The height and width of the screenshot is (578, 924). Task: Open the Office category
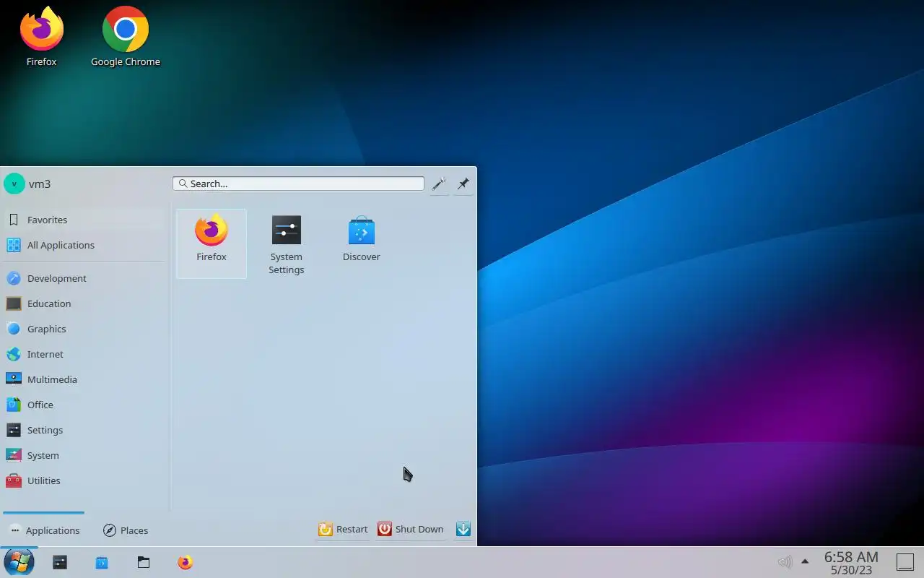click(x=84, y=405)
